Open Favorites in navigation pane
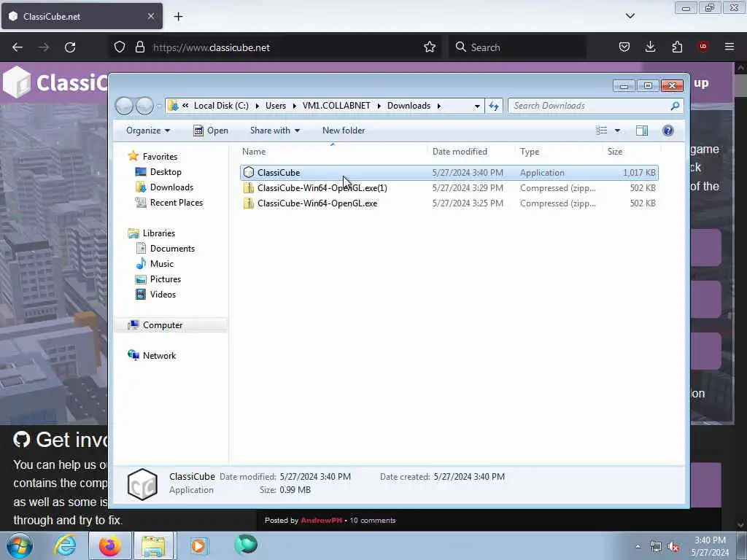 (160, 157)
